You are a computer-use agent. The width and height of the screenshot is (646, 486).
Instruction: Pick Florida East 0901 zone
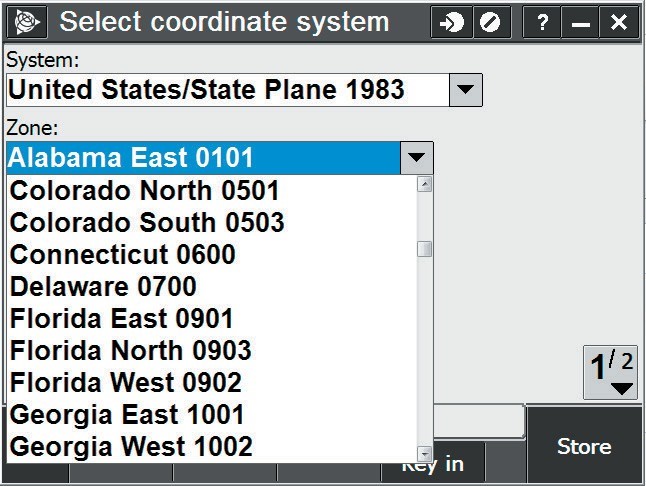122,319
